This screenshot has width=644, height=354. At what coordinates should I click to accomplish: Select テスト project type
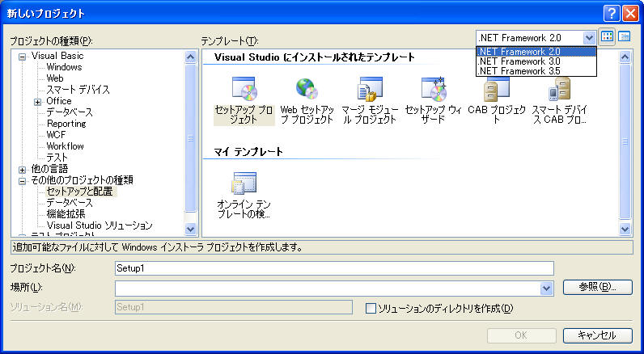57,157
